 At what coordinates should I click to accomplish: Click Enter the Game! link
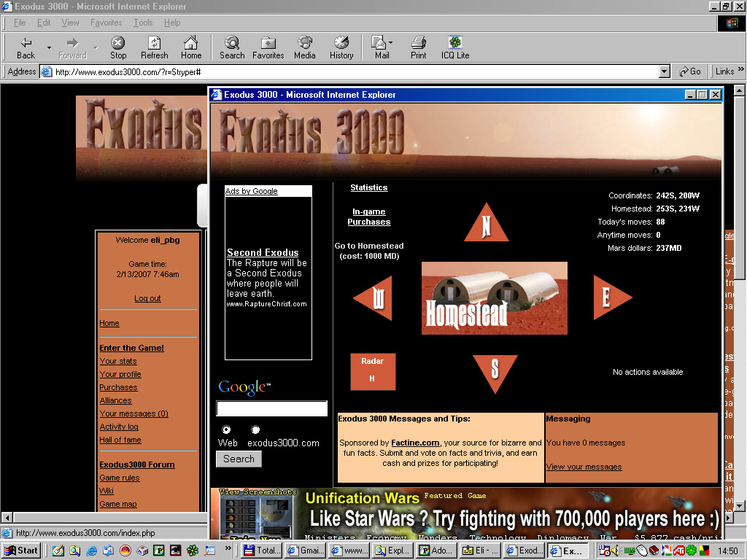131,348
